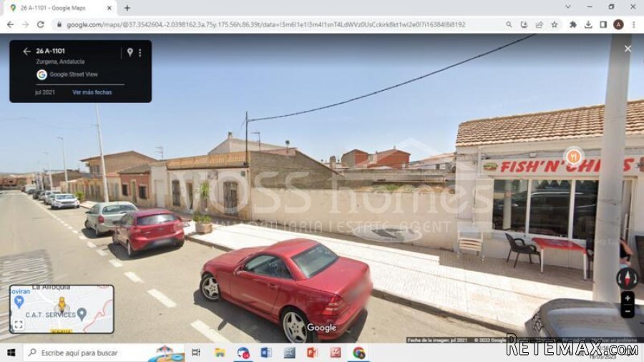Screen dimensions: 644x362
Task: Click the 'jul 2021' capture date
Action: click(x=45, y=92)
